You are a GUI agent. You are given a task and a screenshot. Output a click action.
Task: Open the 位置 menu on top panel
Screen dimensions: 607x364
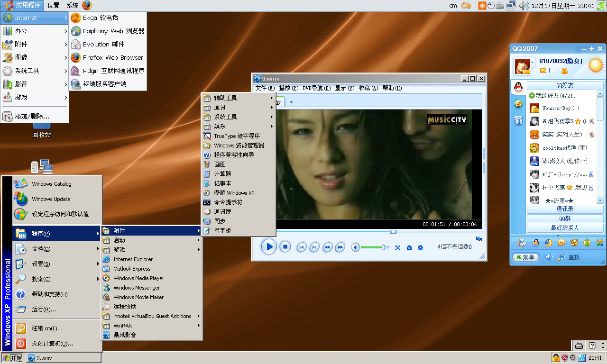click(x=54, y=5)
